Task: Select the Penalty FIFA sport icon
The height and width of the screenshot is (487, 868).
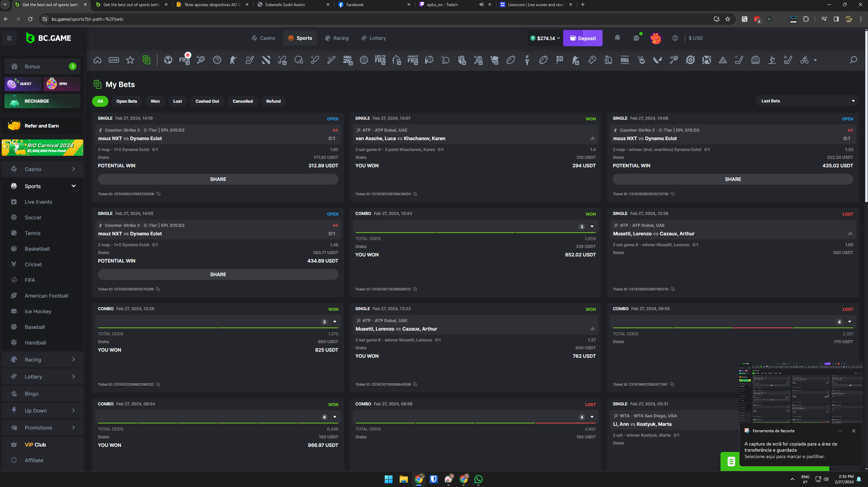Action: pos(413,60)
